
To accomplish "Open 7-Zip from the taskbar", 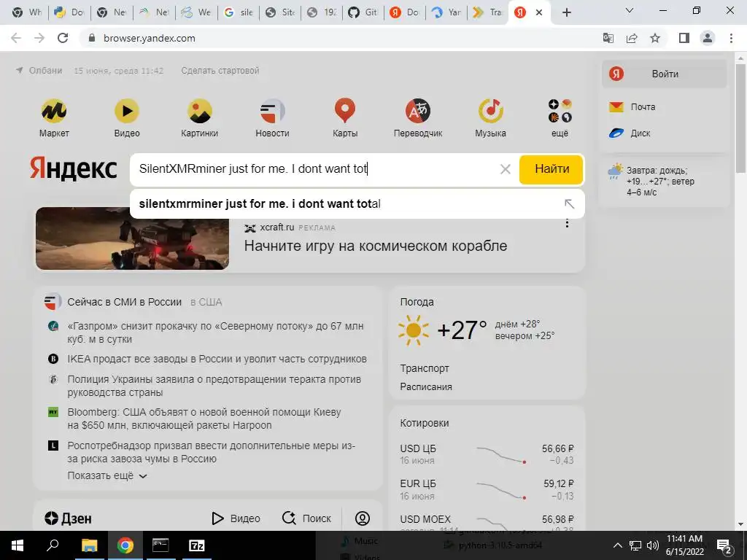I will click(x=196, y=545).
